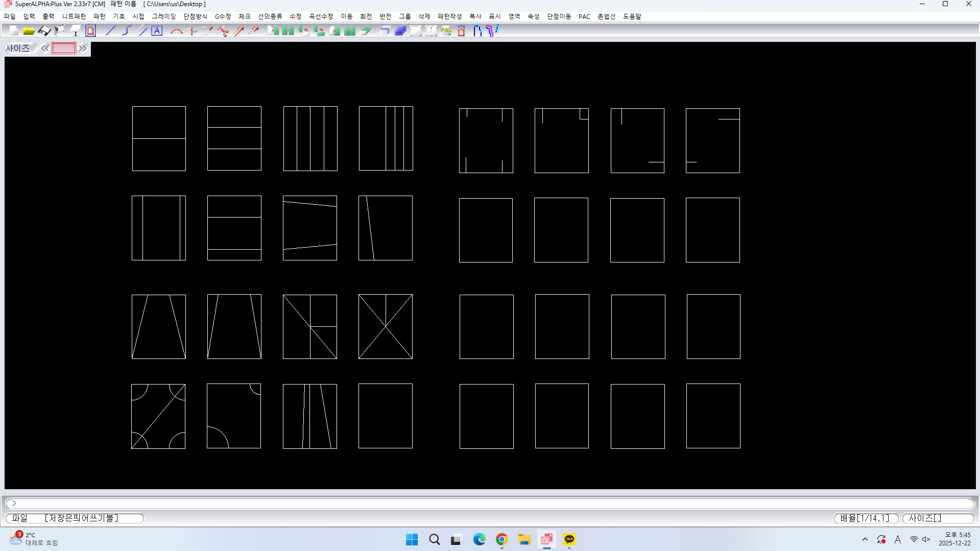The height and width of the screenshot is (551, 980).
Task: Open the 그레이딩 menu
Action: (x=163, y=16)
